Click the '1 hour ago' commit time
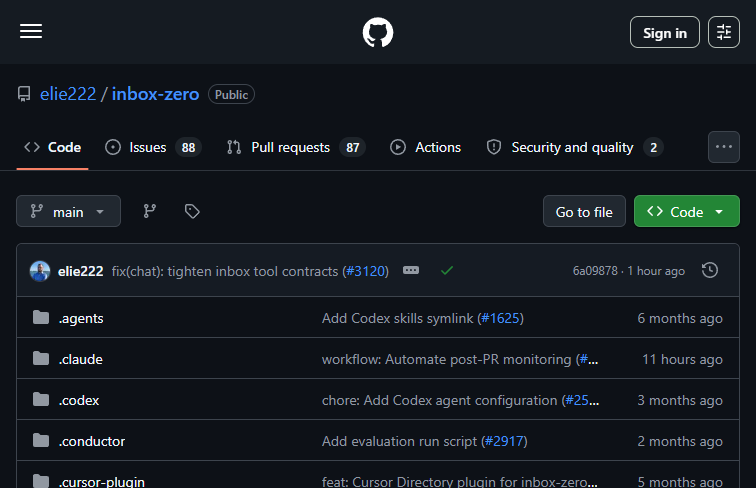The width and height of the screenshot is (756, 488). (x=656, y=271)
